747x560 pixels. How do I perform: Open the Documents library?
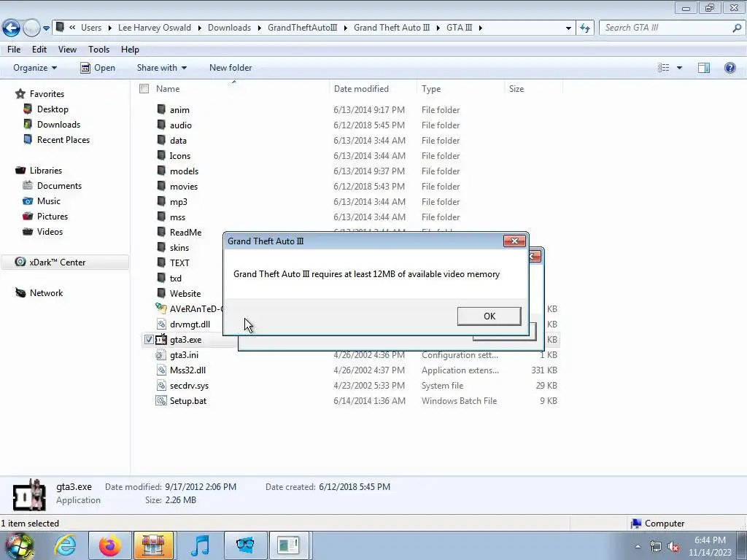[x=59, y=186]
